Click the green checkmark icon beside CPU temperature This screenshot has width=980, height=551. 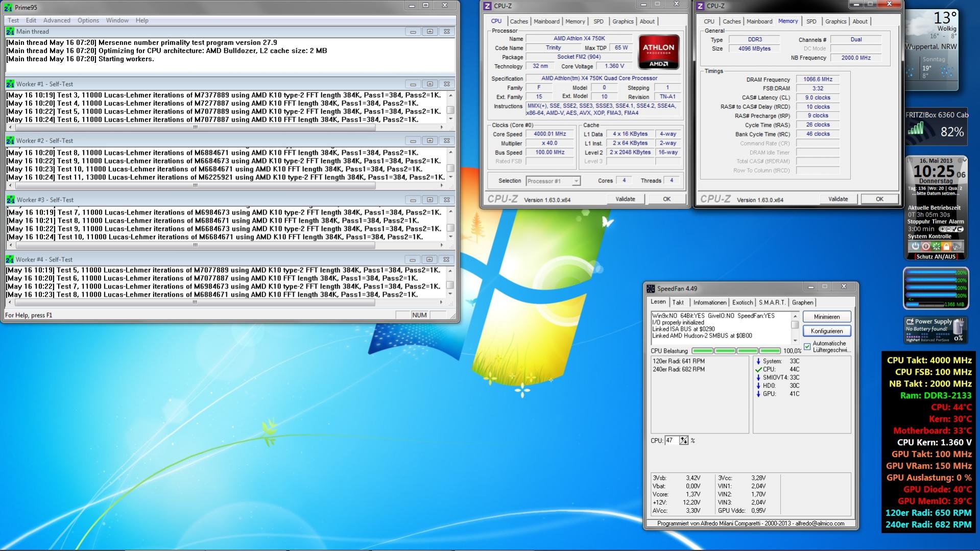pyautogui.click(x=758, y=370)
